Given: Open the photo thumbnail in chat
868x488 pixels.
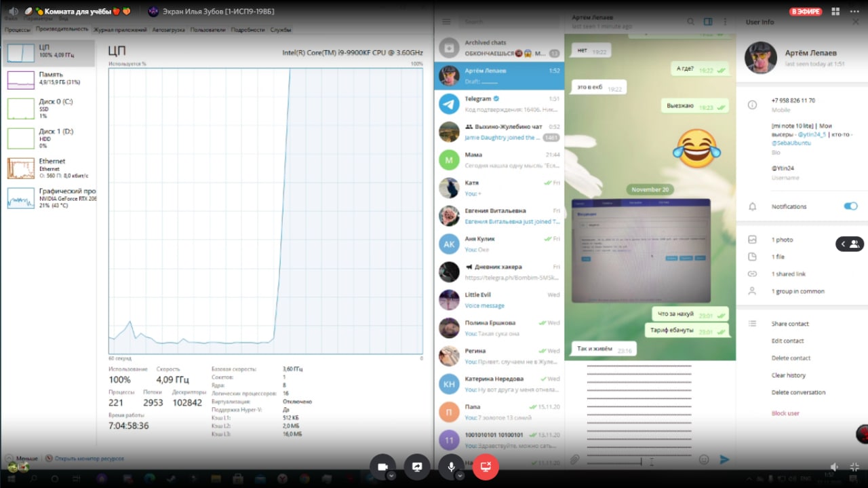Looking at the screenshot, I should coord(641,250).
